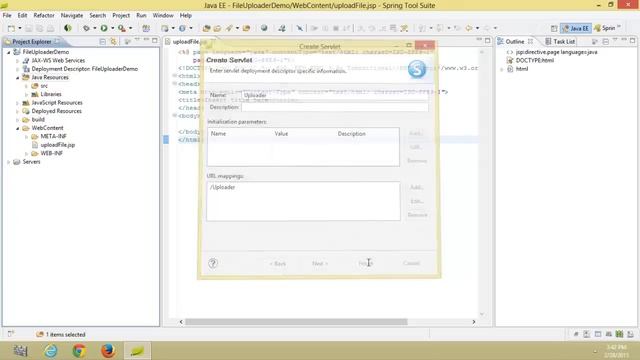Click Finish in Create Servlet dialog
This screenshot has height=360, width=640.
366,263
